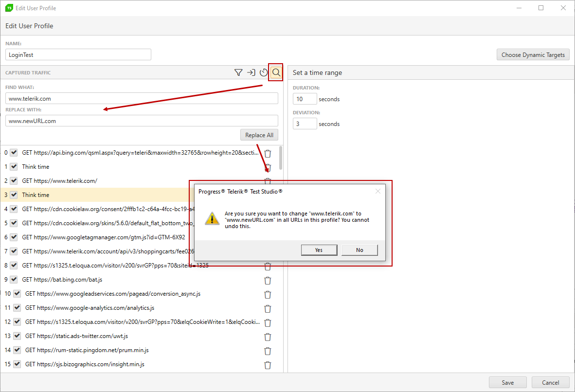Image resolution: width=575 pixels, height=392 pixels.
Task: Save the user profile
Action: [507, 382]
